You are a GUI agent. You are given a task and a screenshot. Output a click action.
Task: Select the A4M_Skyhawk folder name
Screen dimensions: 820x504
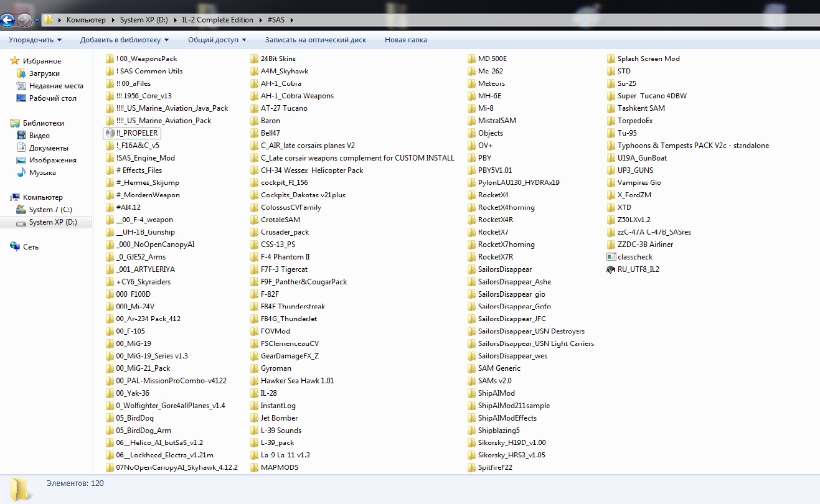tap(285, 71)
